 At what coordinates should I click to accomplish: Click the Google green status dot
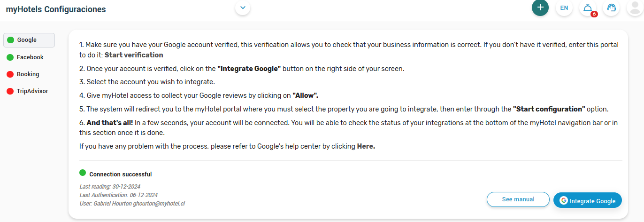(10, 40)
